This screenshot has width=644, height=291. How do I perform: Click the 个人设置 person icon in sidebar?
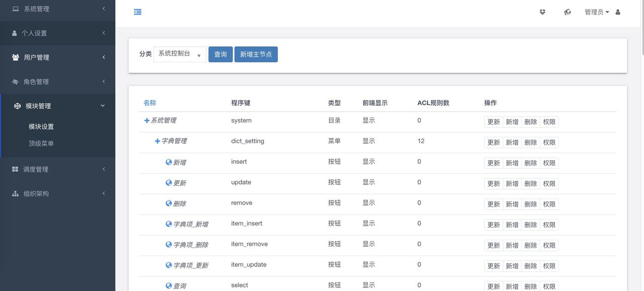pos(14,33)
